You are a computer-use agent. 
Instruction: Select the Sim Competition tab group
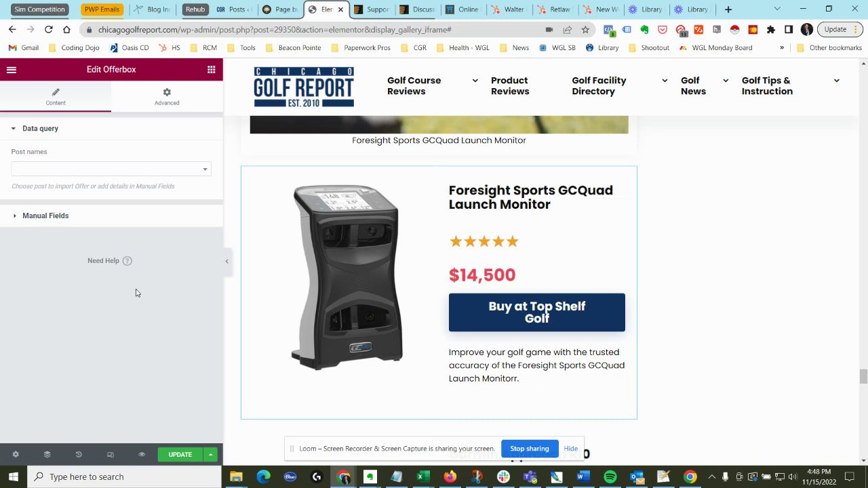coord(39,9)
